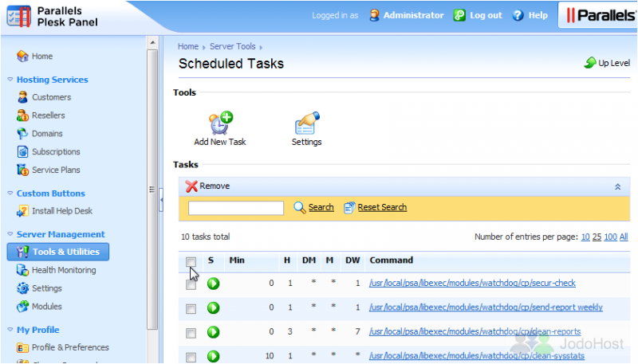The image size is (638, 364).
Task: Click status icon of secur-check task
Action: point(213,284)
